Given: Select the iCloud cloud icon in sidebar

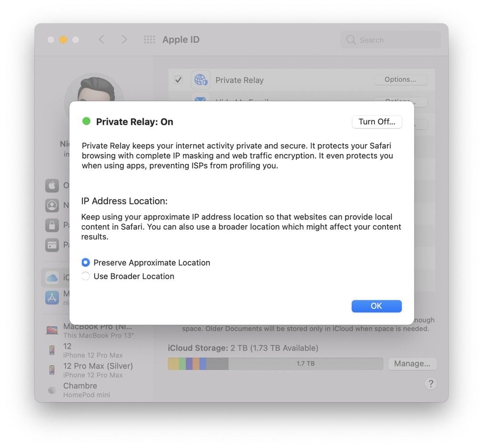Looking at the screenshot, I should point(52,278).
